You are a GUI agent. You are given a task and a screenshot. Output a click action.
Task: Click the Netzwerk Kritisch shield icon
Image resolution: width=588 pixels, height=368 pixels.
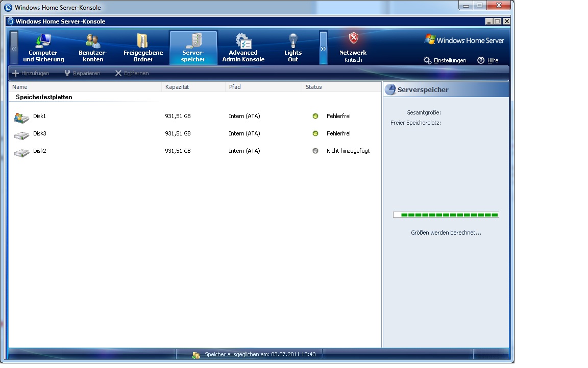(353, 38)
